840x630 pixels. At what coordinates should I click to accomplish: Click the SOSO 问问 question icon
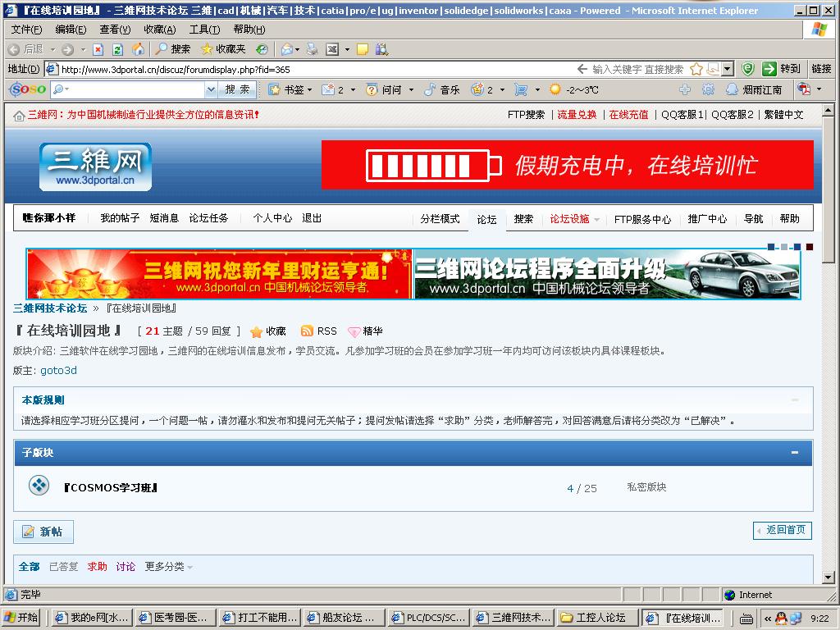point(372,89)
